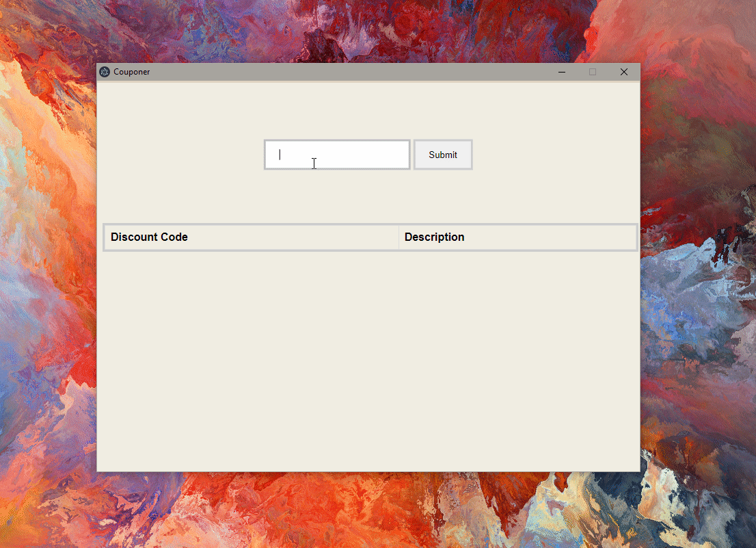Click the Couponer app icon in title bar

105,72
